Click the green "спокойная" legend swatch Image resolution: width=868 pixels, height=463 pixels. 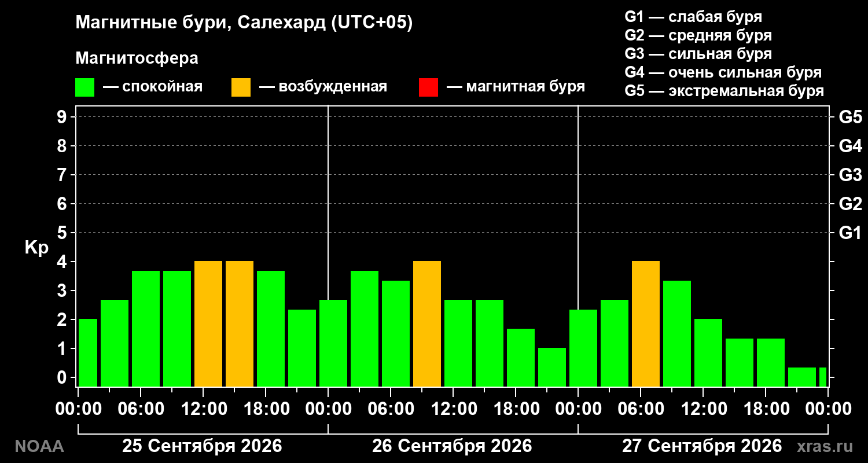click(x=85, y=87)
